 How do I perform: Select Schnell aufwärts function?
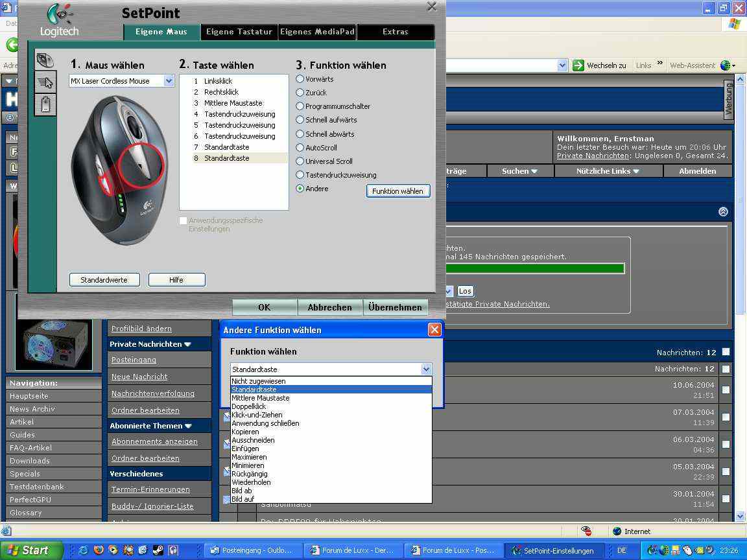[x=300, y=120]
